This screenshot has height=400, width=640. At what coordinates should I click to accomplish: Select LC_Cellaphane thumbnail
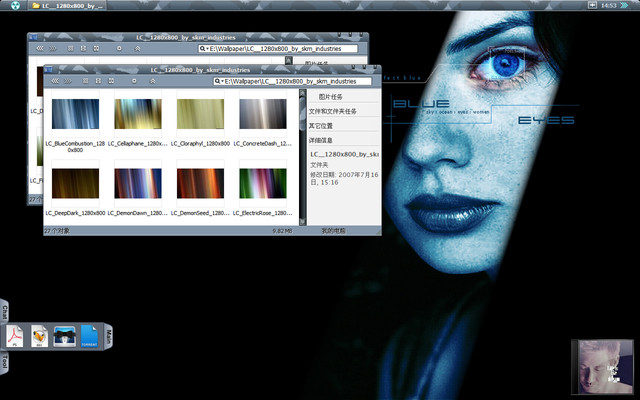(138, 114)
